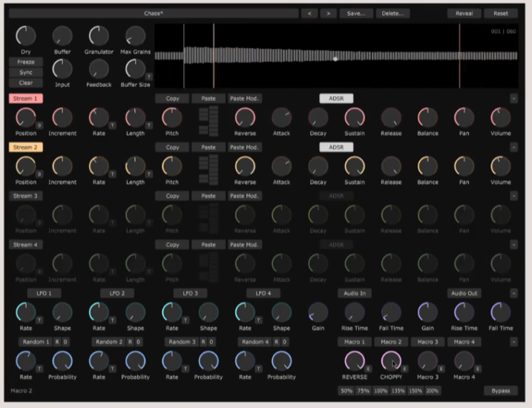The width and height of the screenshot is (532, 408).
Task: Toggle the Freeze button
Action: (x=26, y=62)
